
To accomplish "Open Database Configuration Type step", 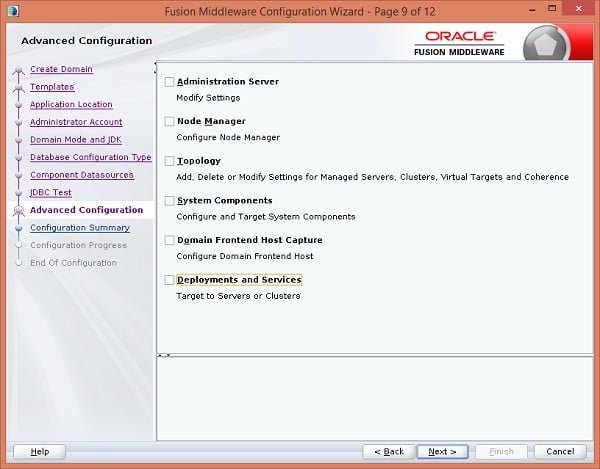I will point(91,157).
